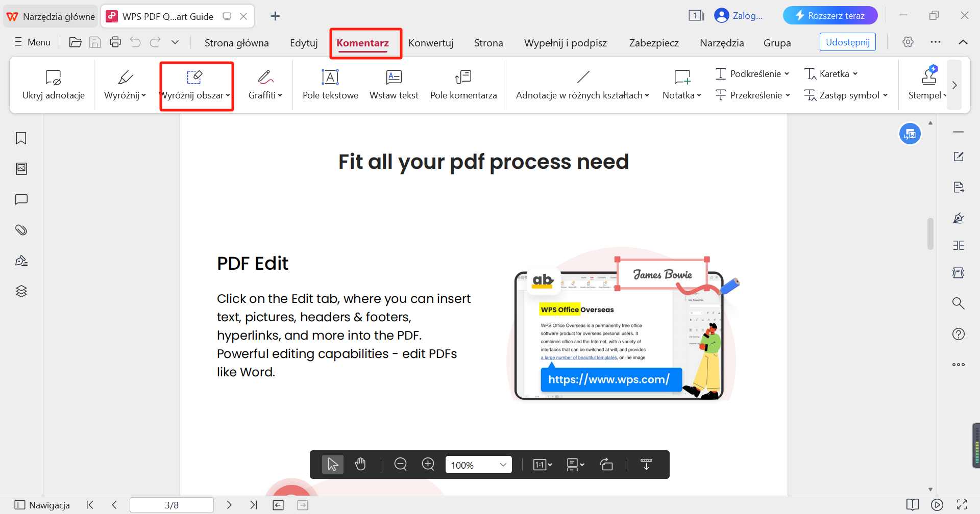Screen dimensions: 980x514
Task: Activate the hand pan tool
Action: coord(360,465)
